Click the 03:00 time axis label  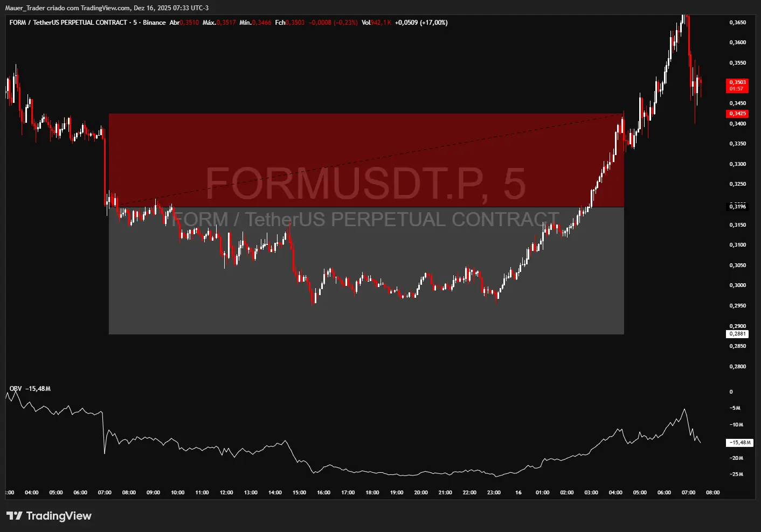591,493
